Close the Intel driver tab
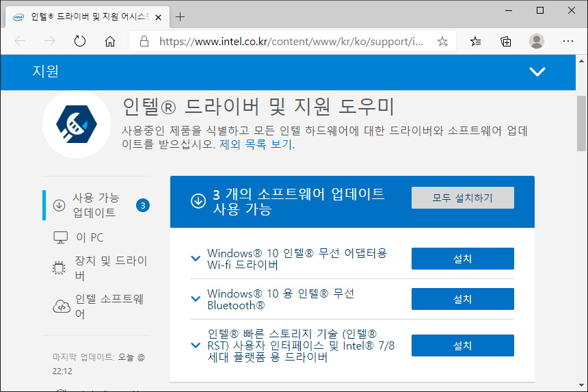This screenshot has width=588, height=392. point(158,17)
